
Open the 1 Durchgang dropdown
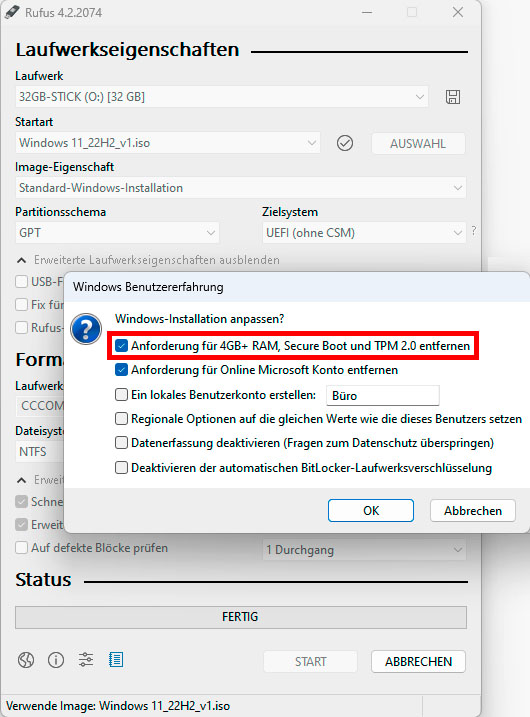tap(364, 550)
